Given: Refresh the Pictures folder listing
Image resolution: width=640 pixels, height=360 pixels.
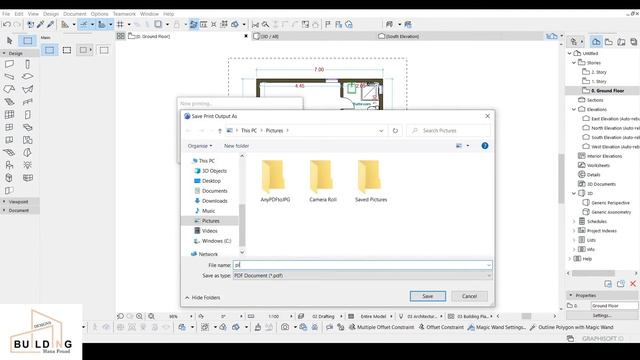Looking at the screenshot, I should pos(395,131).
